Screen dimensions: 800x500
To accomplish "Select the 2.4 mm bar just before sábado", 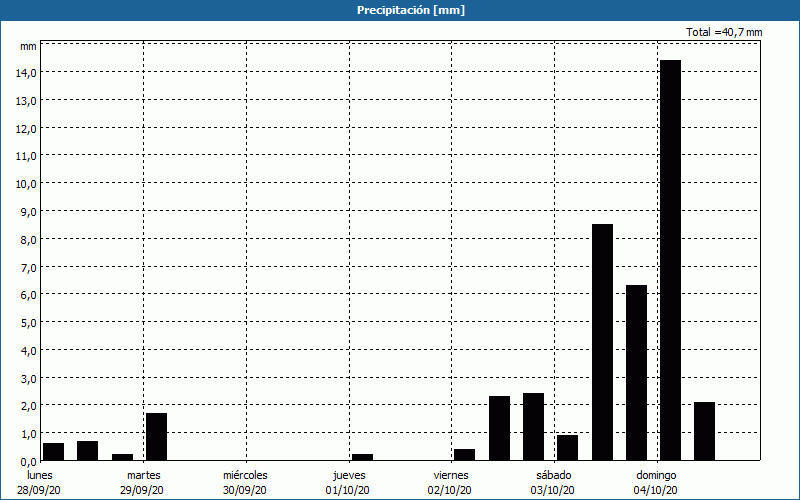I will pyautogui.click(x=534, y=427).
